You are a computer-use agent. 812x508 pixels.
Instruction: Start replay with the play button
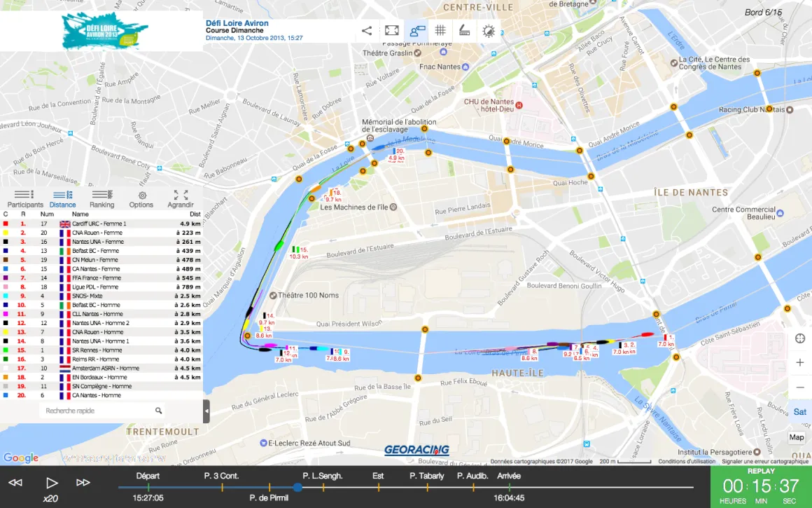click(51, 483)
